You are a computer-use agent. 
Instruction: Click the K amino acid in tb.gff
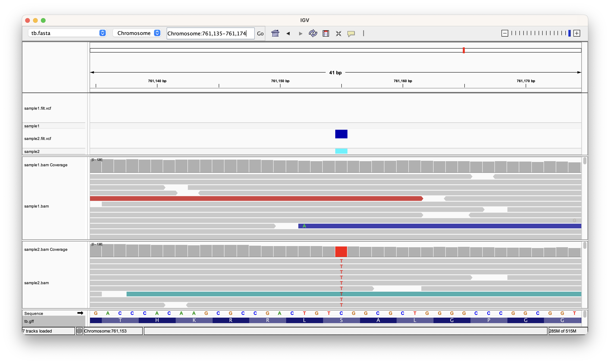[194, 320]
